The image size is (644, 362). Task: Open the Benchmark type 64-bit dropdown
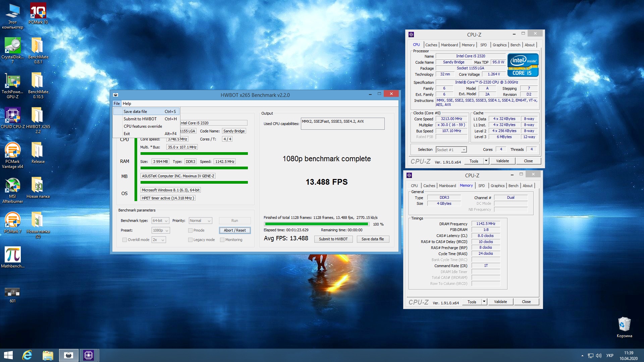[x=160, y=221]
